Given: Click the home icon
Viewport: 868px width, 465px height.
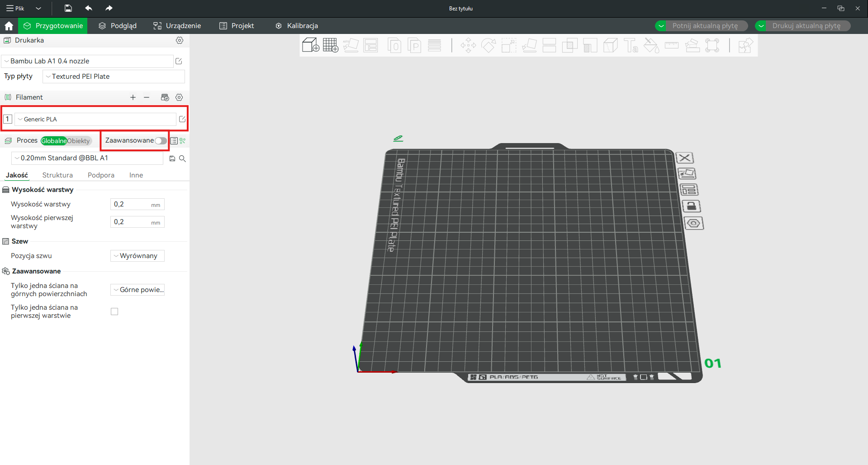Looking at the screenshot, I should click(9, 26).
